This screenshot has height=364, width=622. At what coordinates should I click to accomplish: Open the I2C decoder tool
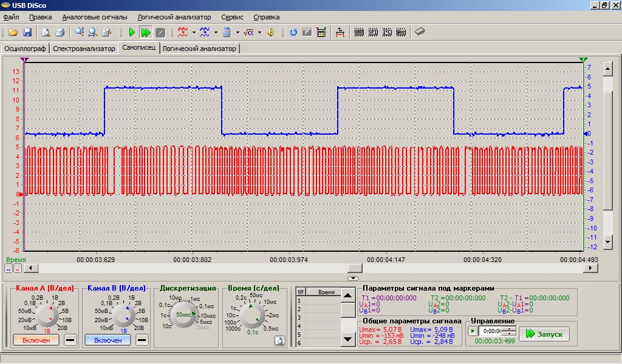pos(387,33)
